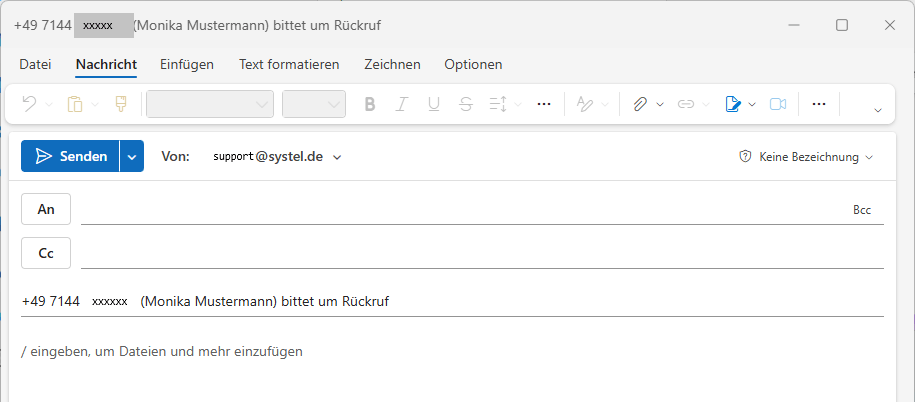This screenshot has height=402, width=915.
Task: Open the font name combo box
Action: (210, 103)
